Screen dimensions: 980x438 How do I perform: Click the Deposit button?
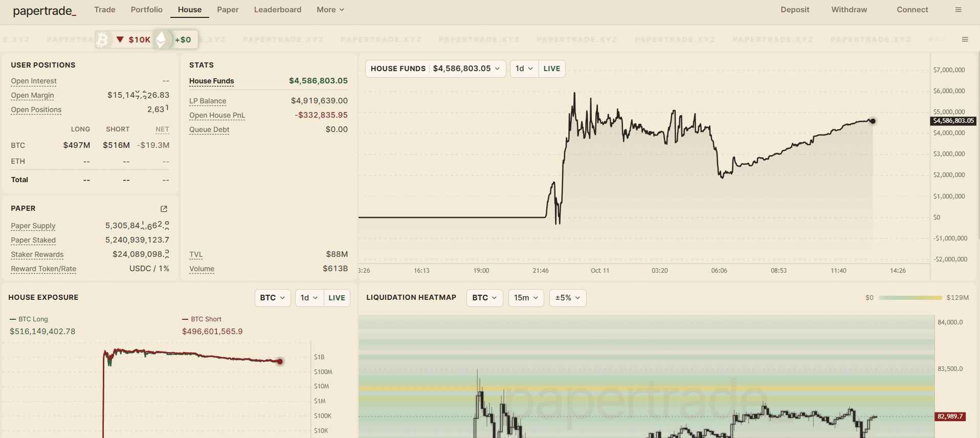[795, 10]
